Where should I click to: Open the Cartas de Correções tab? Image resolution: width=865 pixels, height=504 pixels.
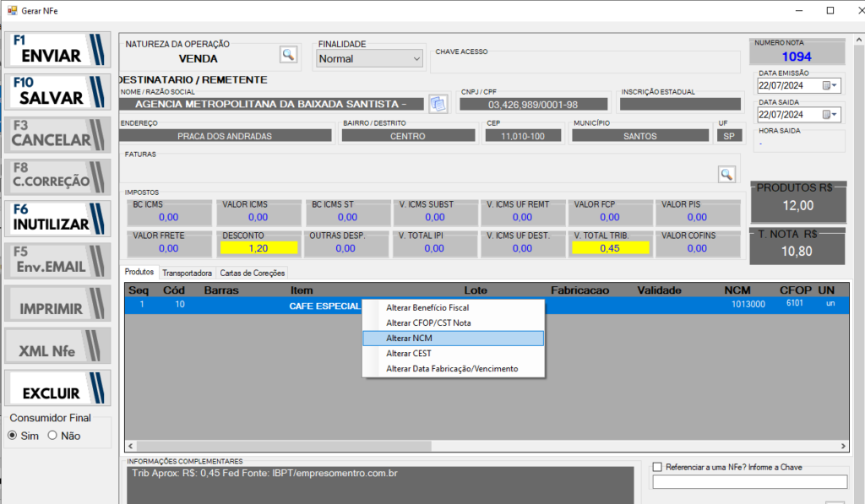pos(253,273)
